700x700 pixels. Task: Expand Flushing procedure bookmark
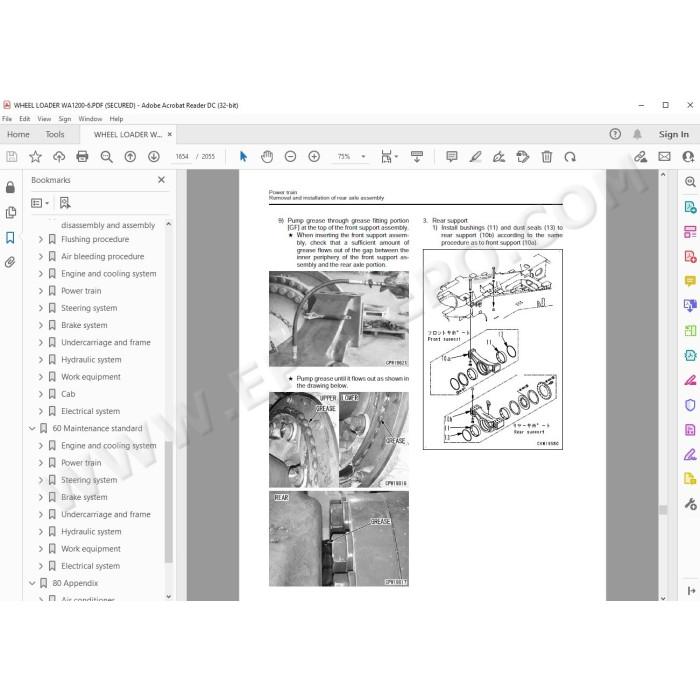click(x=41, y=239)
